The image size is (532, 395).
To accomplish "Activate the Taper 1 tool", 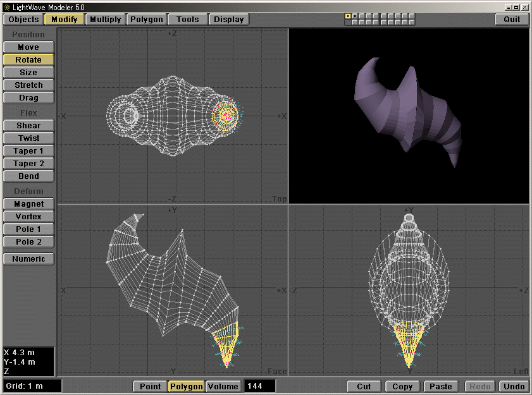I will (x=28, y=150).
